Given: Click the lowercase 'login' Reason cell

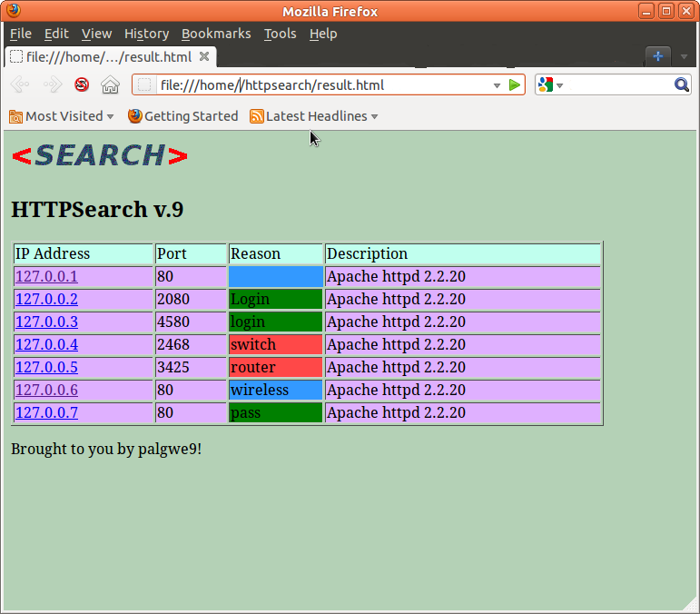Looking at the screenshot, I should click(x=275, y=322).
